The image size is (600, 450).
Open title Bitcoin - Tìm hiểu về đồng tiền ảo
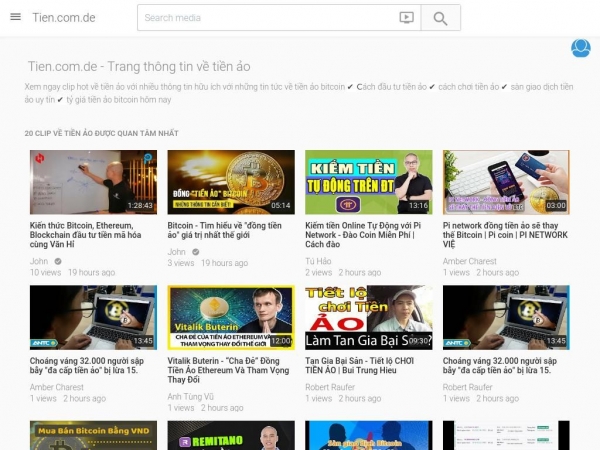tap(225, 230)
